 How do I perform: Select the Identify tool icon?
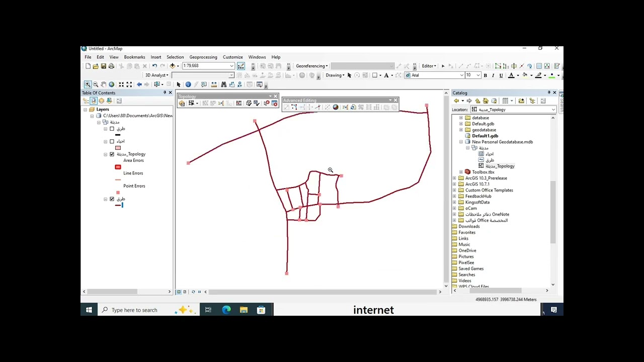click(x=188, y=84)
